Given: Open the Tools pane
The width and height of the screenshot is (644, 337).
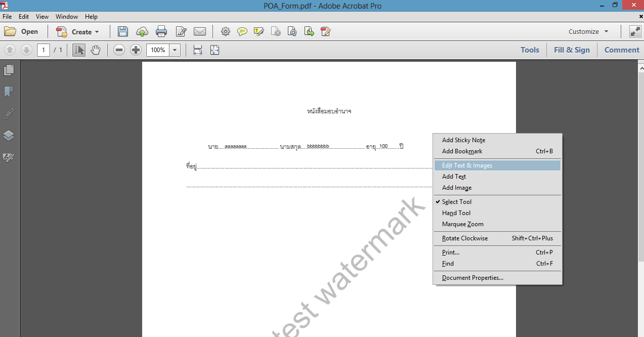Looking at the screenshot, I should coord(530,50).
